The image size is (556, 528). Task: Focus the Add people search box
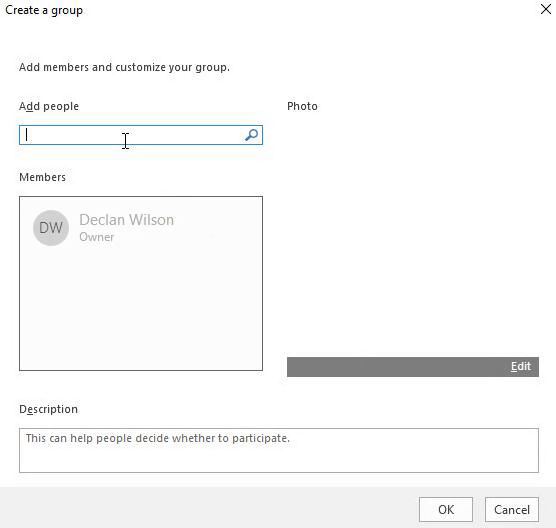tap(141, 135)
